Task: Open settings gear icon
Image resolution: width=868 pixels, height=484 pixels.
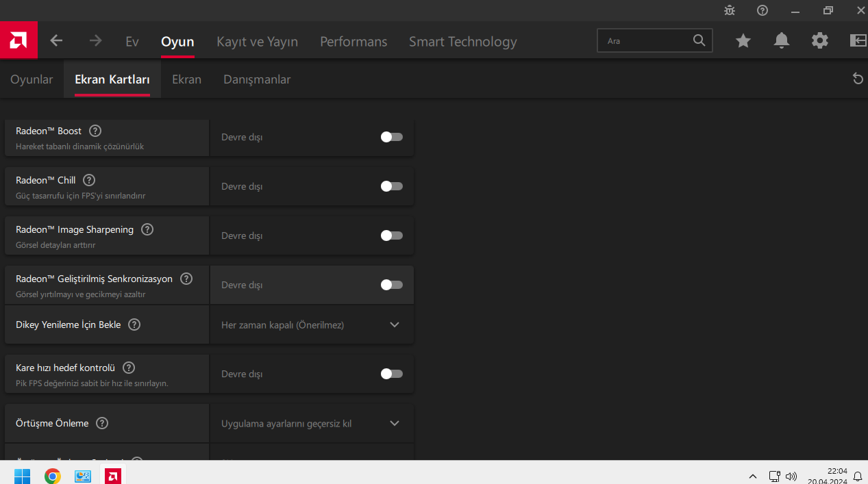Action: 820,41
